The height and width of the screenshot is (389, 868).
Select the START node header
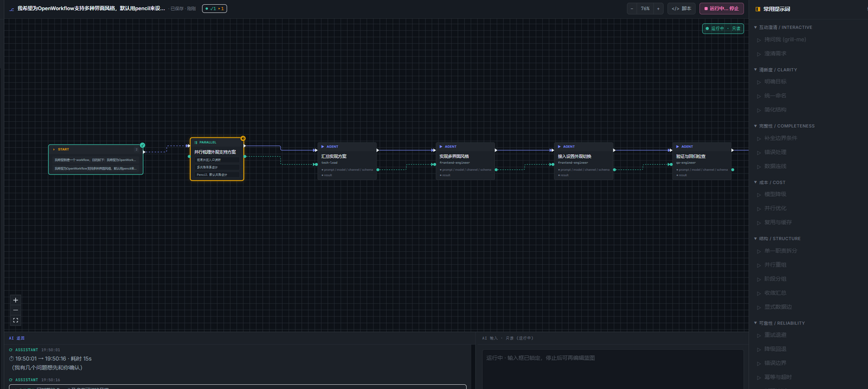[95, 149]
